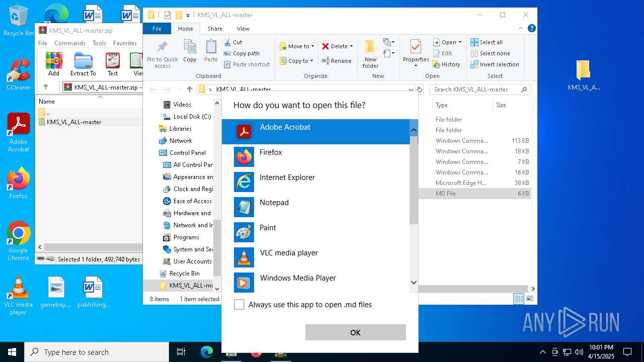Click scroll-up arrow of app list
644x362 pixels.
point(414,130)
